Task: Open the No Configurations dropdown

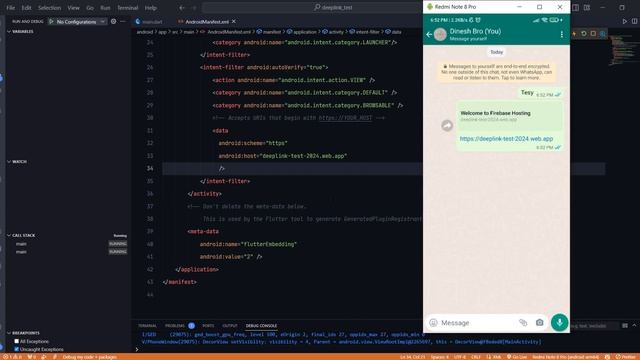Action: point(80,22)
